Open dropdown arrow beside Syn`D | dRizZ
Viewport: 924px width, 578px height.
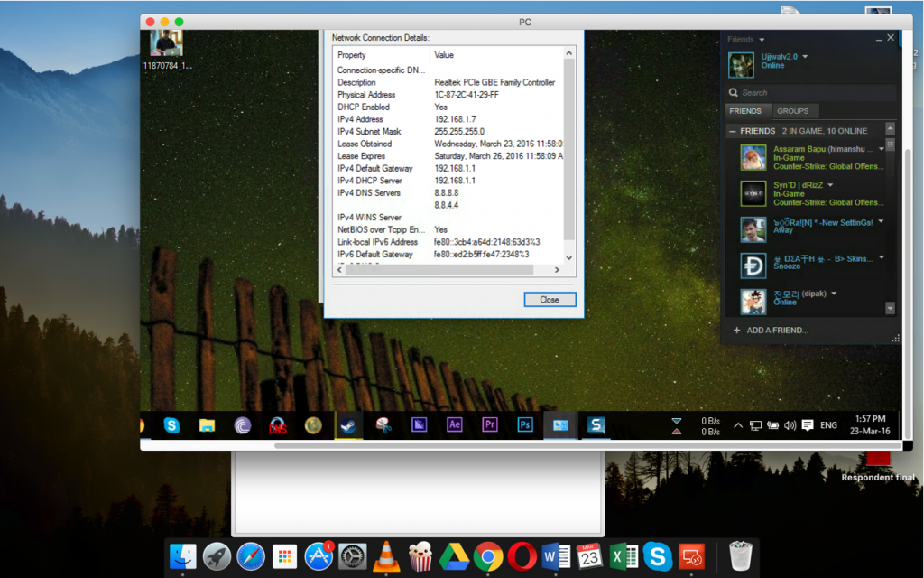pyautogui.click(x=830, y=185)
